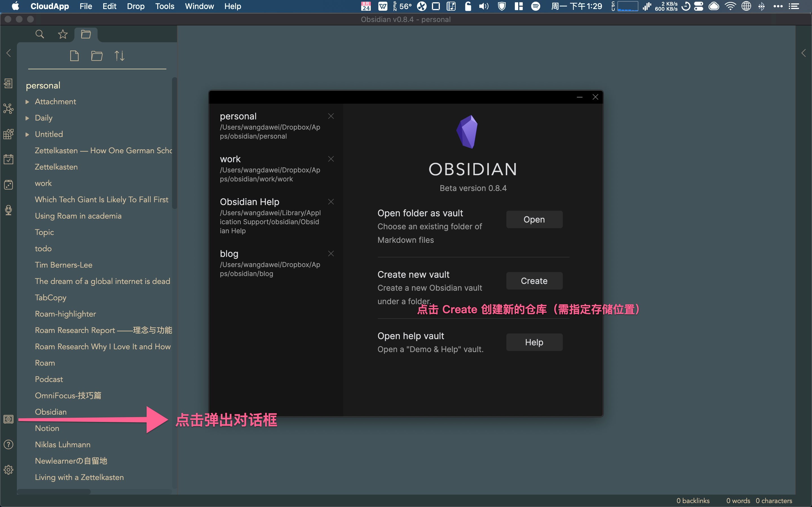Viewport: 812px width, 507px height.
Task: Open the graph view ribbon icon
Action: [x=8, y=109]
